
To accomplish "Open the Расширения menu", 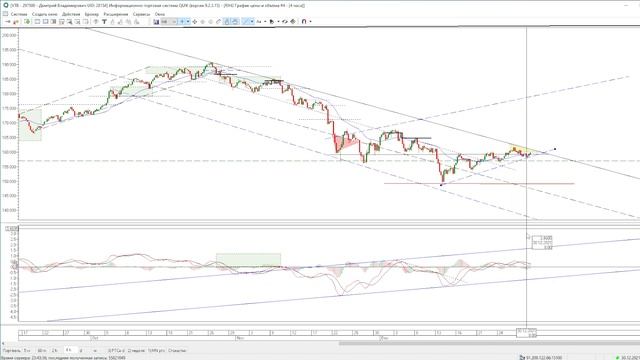I will [x=116, y=14].
